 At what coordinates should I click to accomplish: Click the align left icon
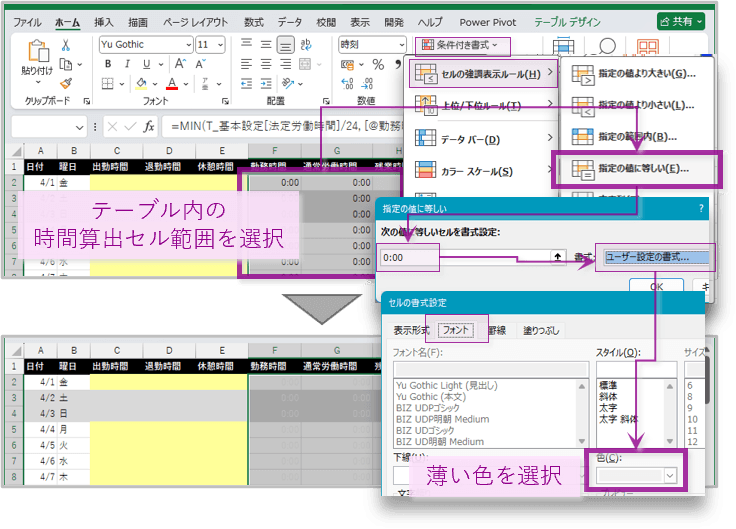click(246, 64)
